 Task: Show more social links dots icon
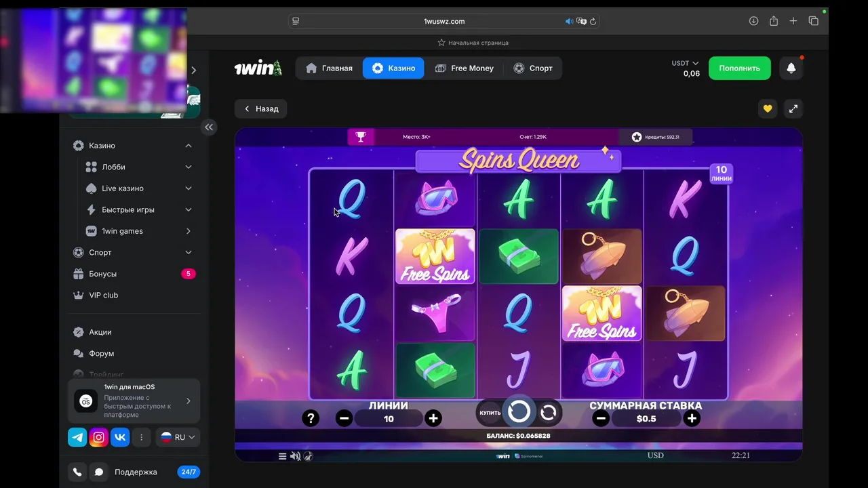coord(141,437)
